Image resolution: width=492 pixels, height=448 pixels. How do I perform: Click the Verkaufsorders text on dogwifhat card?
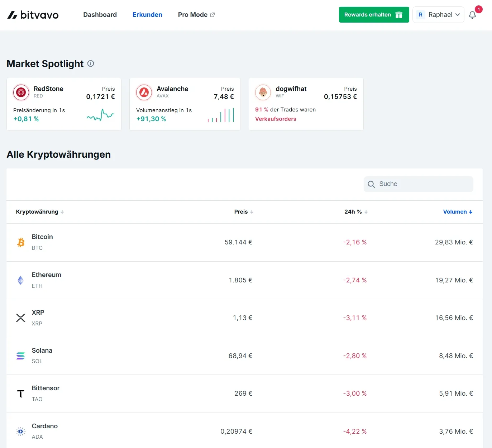[x=276, y=119]
